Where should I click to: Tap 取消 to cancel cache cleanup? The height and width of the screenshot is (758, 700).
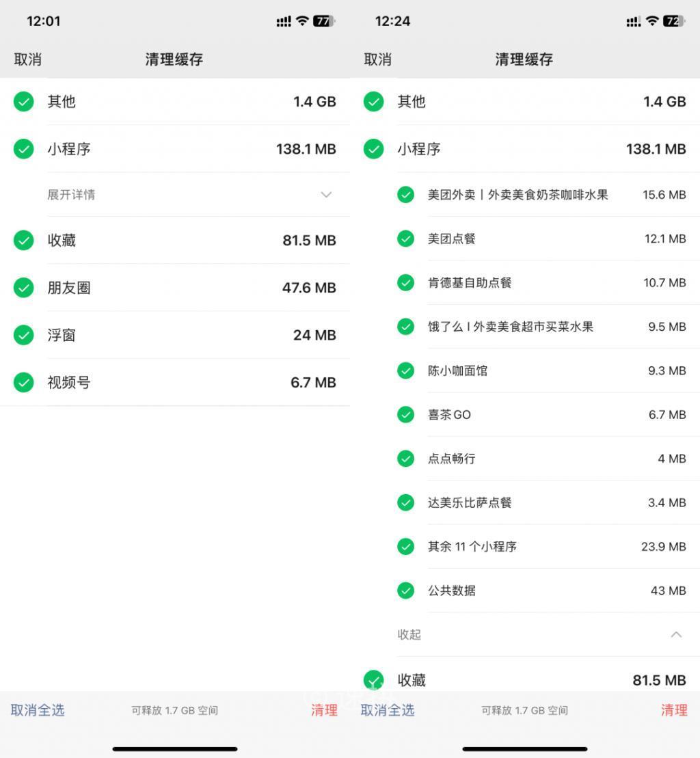pos(28,59)
